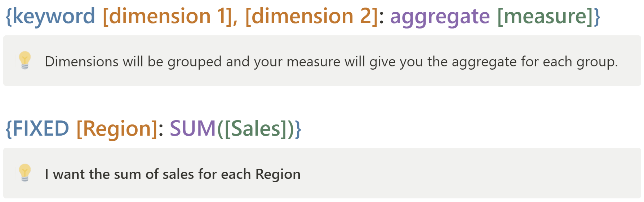The image size is (644, 202).
Task: Click the closing curly brace after "[measure]"
Action: [x=597, y=17]
